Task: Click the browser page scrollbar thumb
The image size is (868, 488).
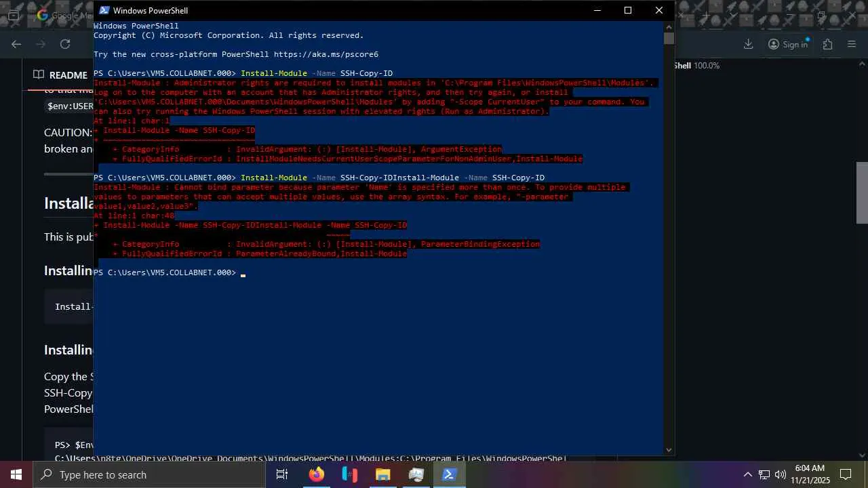Action: point(863,192)
